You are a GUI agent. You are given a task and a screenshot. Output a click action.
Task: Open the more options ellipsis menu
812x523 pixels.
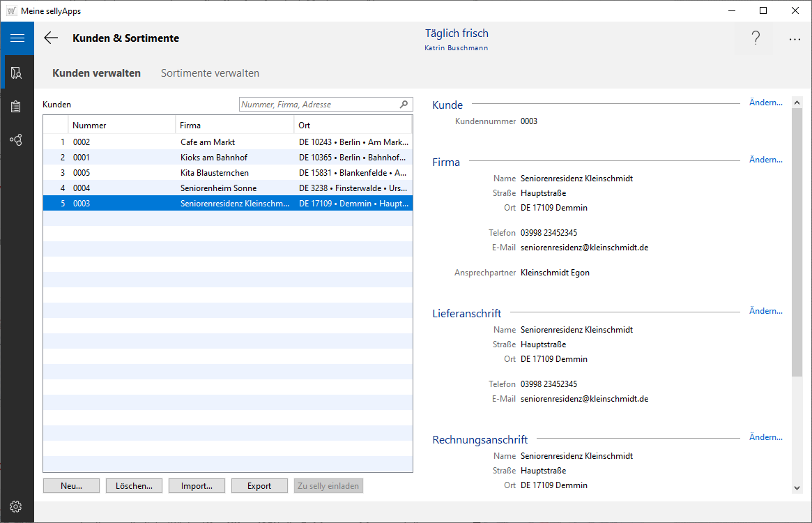(795, 40)
